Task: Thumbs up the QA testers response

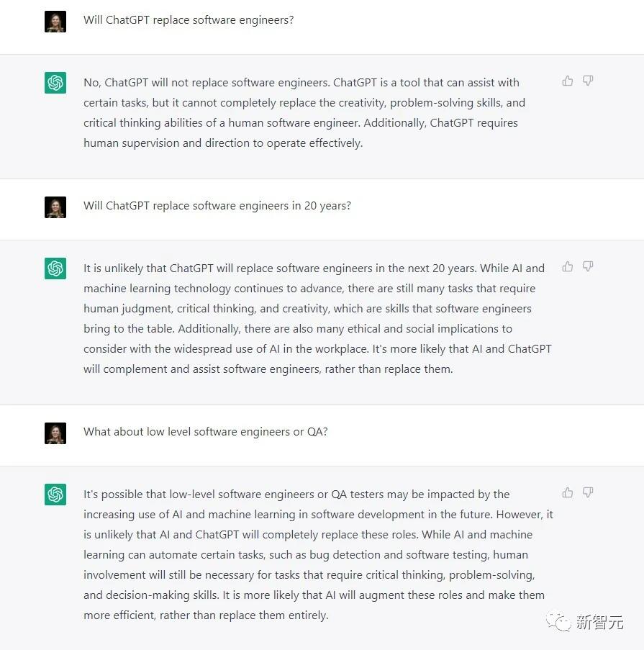Action: [568, 493]
